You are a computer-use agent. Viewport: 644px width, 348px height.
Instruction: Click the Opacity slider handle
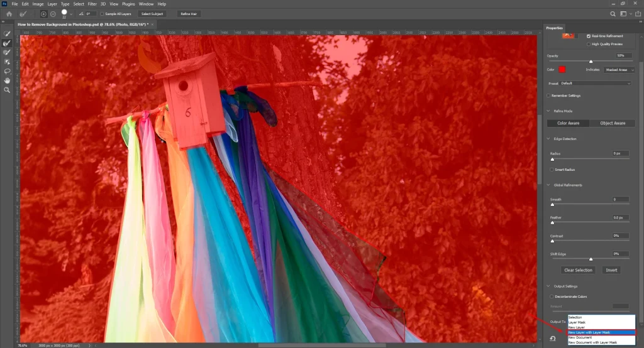pos(591,62)
